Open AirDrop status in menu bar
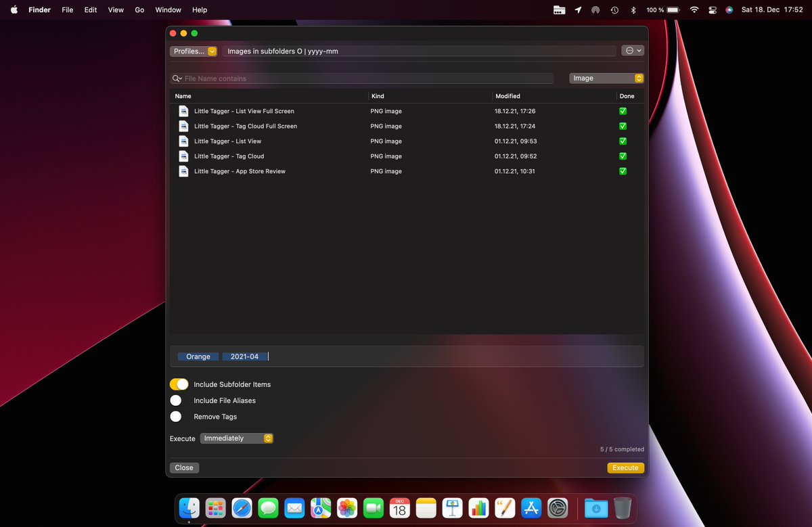Image resolution: width=812 pixels, height=527 pixels. (595, 10)
